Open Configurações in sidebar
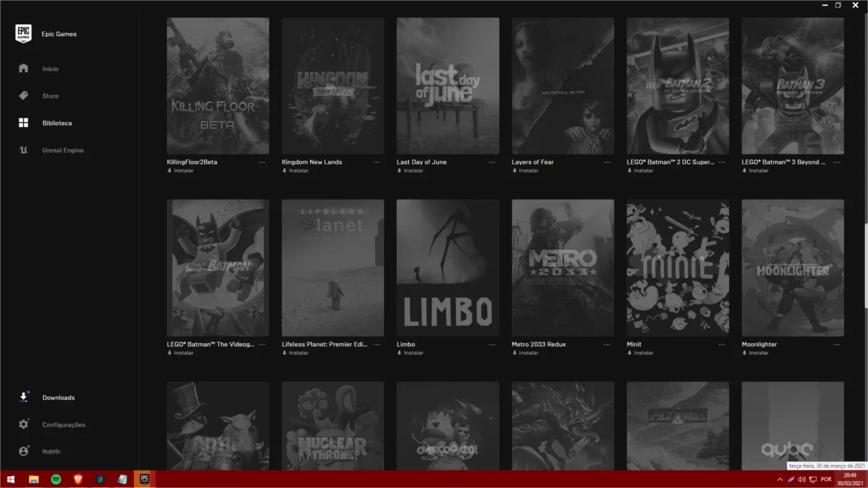The image size is (868, 488). coord(64,425)
